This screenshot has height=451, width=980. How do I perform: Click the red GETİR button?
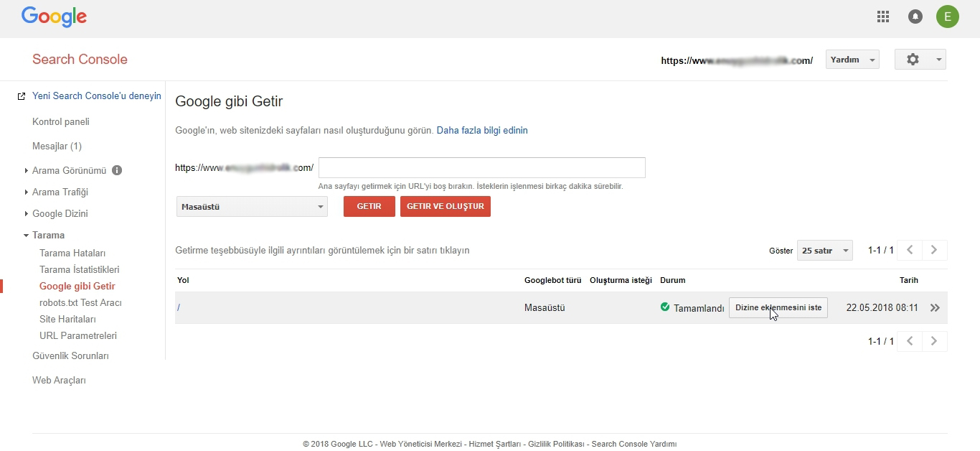(369, 206)
